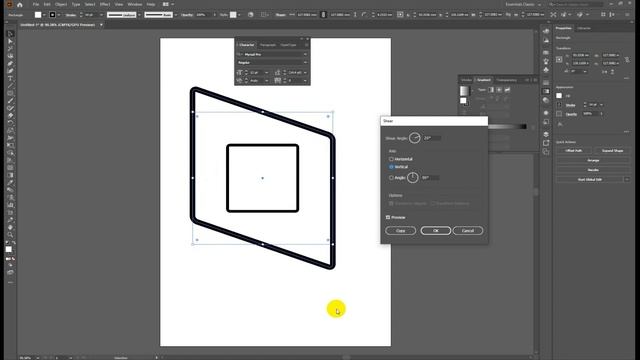Switch to the Transparency tab

click(507, 80)
